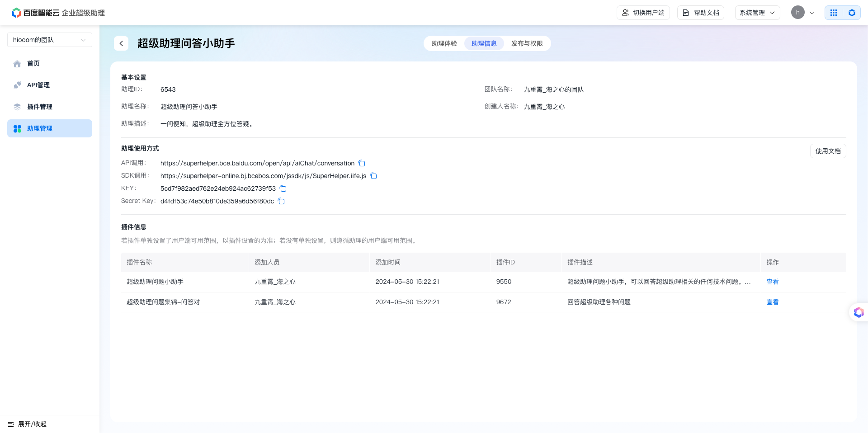Open 插件管理 in the sidebar

pos(50,107)
